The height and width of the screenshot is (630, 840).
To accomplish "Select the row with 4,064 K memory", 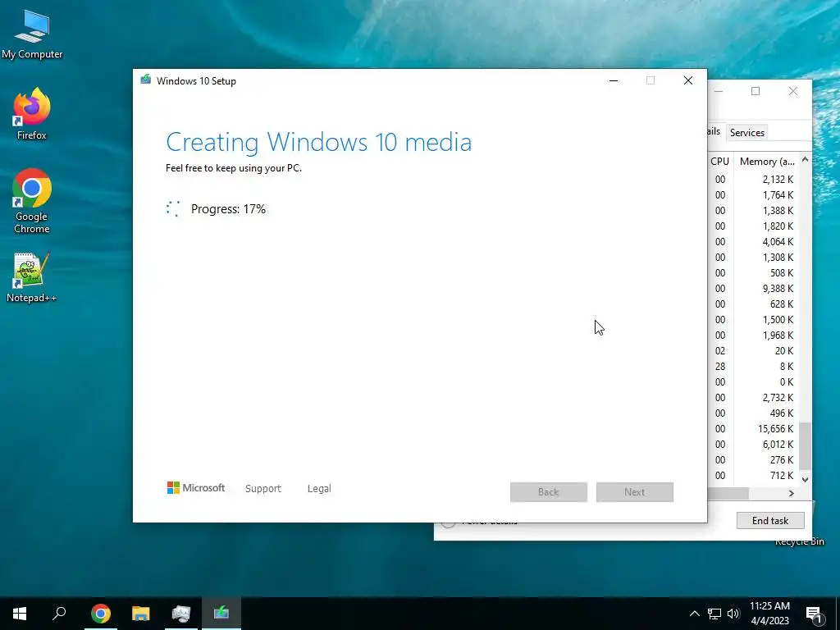I will 754,242.
